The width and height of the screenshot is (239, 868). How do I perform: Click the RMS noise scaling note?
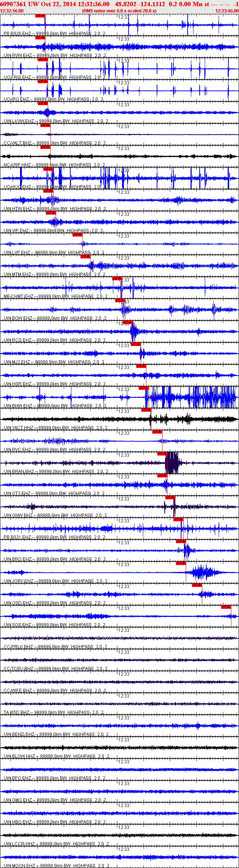(x=119, y=11)
